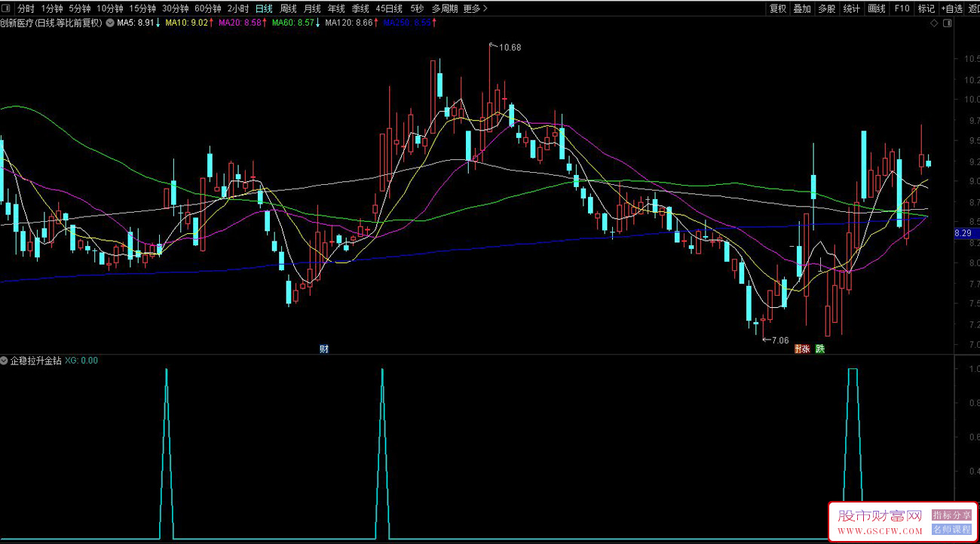Viewport: 980px width, 544px height.
Task: Click the 标记 mark button
Action: (x=926, y=8)
